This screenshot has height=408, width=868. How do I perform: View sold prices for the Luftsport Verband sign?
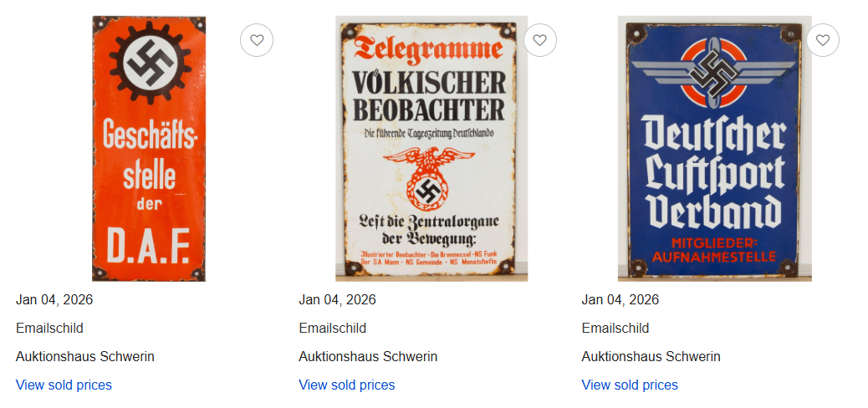(x=630, y=385)
